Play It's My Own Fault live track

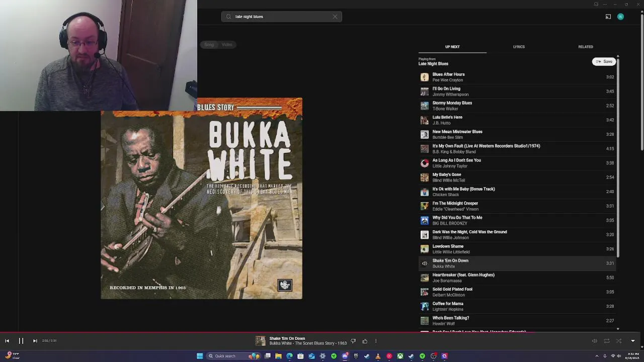pos(517,149)
